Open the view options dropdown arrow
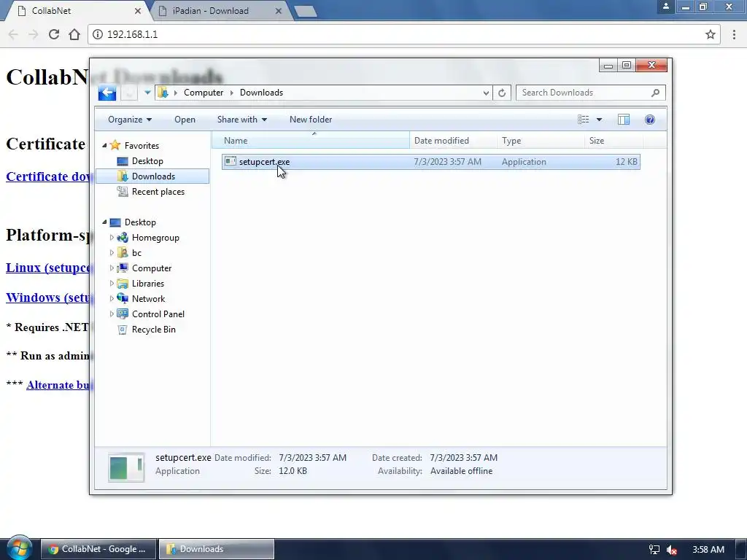The width and height of the screenshot is (747, 560). 600,120
